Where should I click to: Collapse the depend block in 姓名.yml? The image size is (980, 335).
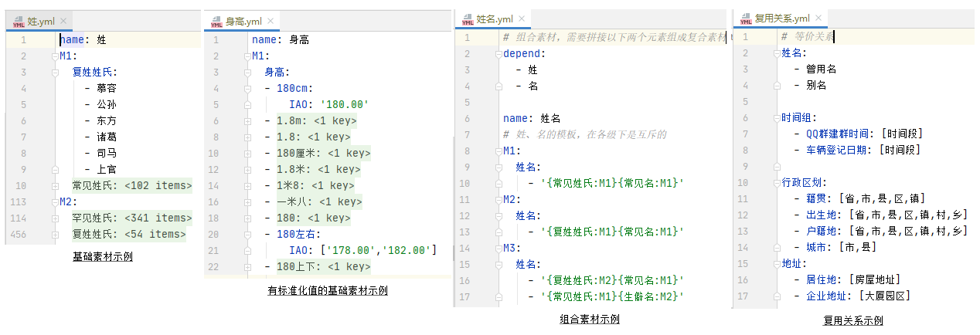tap(498, 53)
